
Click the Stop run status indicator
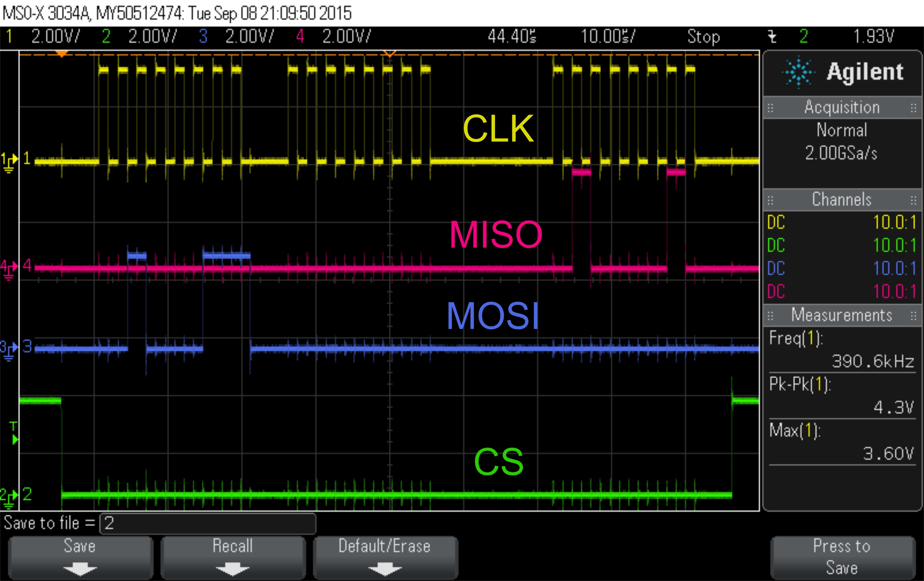pos(704,37)
